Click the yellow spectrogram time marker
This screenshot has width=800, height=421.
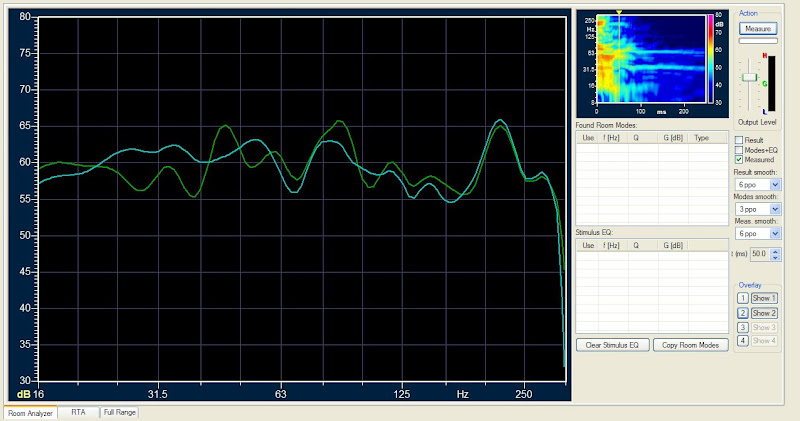[x=619, y=12]
